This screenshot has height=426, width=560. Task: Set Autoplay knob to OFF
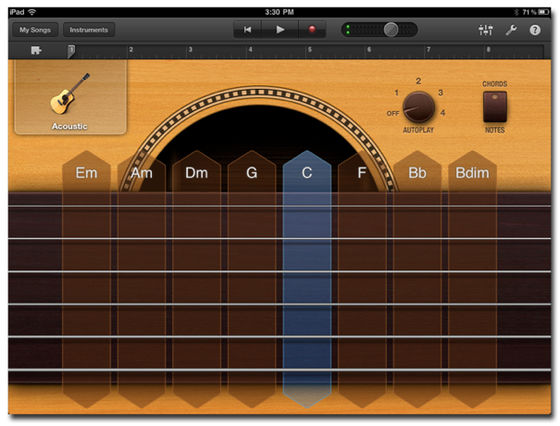pyautogui.click(x=392, y=113)
